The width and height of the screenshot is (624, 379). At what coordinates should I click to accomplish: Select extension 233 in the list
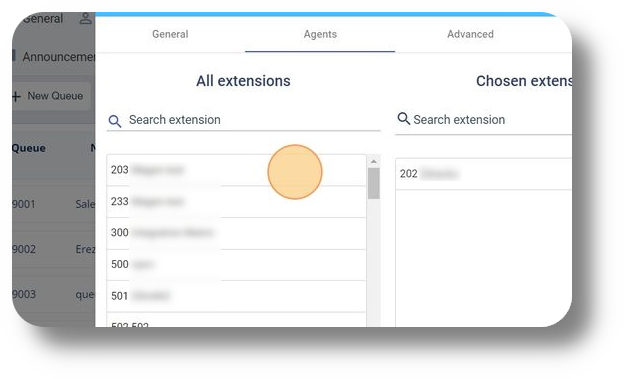click(236, 201)
